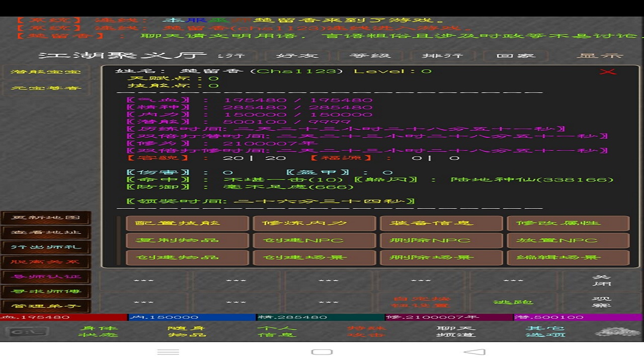
Task: Click the 气血 195480 / 195480 line
Action: [250, 100]
